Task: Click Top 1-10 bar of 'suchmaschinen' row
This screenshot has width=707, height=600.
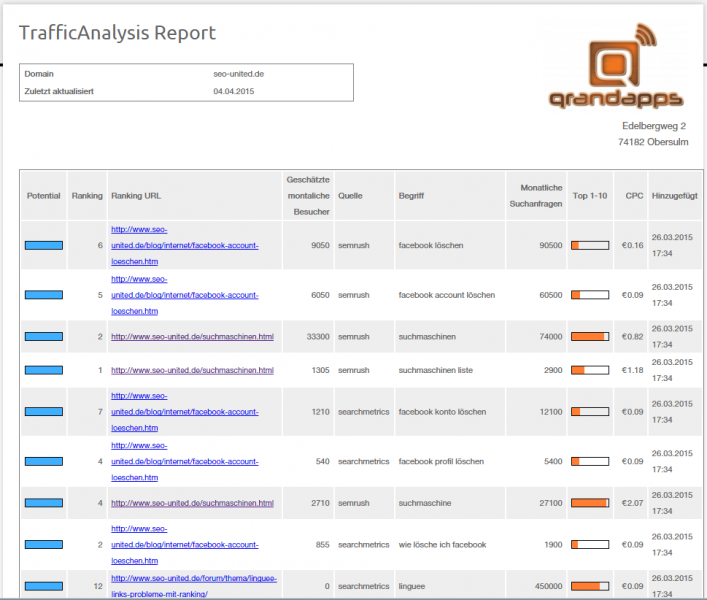Action: 590,337
